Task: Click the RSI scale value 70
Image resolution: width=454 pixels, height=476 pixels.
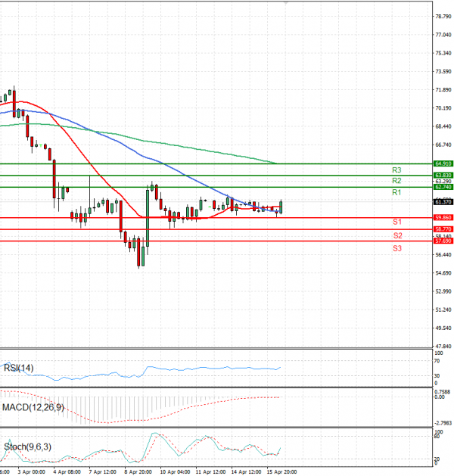Action: point(437,361)
